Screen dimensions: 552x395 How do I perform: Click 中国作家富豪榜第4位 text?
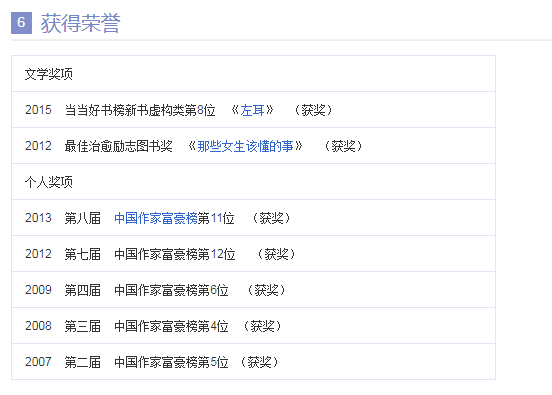pos(171,326)
